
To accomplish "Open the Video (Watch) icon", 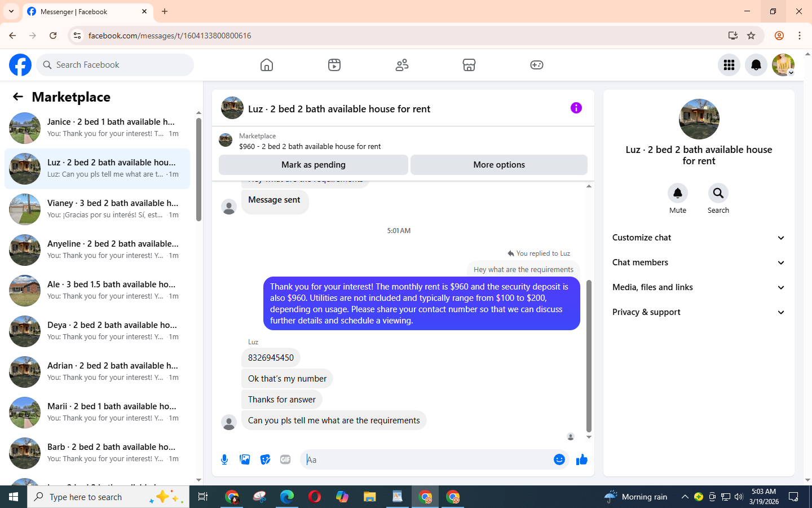I will (334, 65).
